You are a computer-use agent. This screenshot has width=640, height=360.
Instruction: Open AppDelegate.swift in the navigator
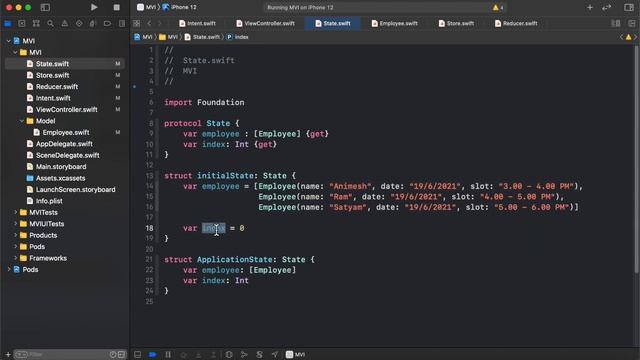click(64, 144)
